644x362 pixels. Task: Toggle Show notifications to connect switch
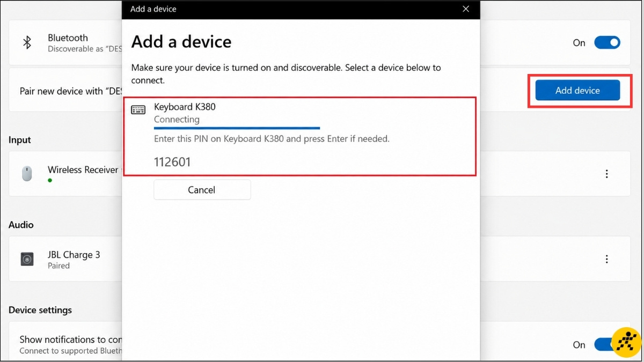click(607, 344)
